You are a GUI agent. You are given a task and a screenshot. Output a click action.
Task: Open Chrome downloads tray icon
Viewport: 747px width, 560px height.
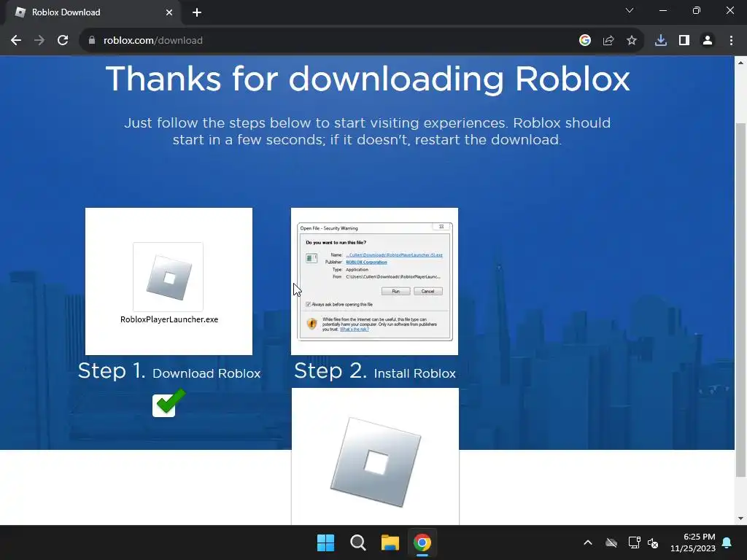click(x=661, y=41)
